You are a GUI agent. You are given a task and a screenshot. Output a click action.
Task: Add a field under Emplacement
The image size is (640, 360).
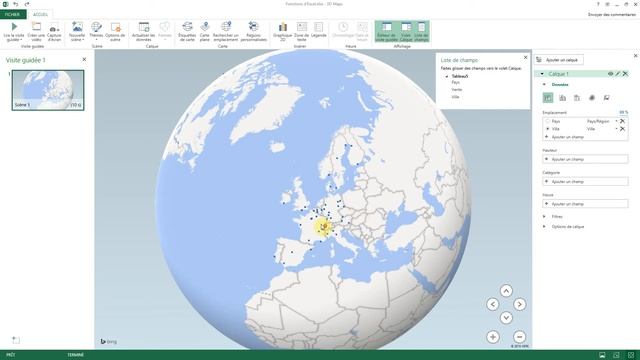[585, 137]
